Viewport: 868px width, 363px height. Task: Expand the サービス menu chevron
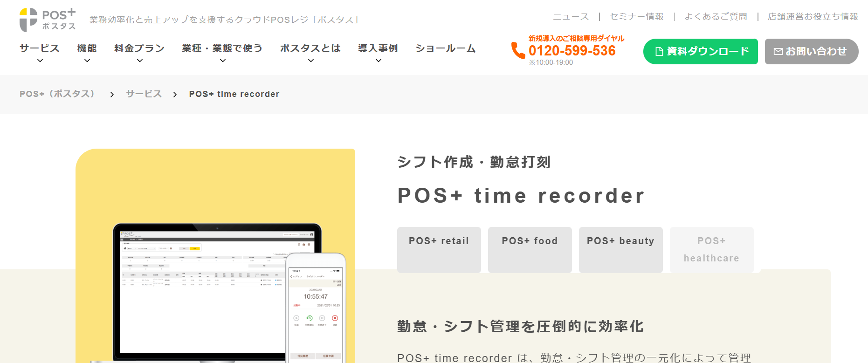coord(40,61)
